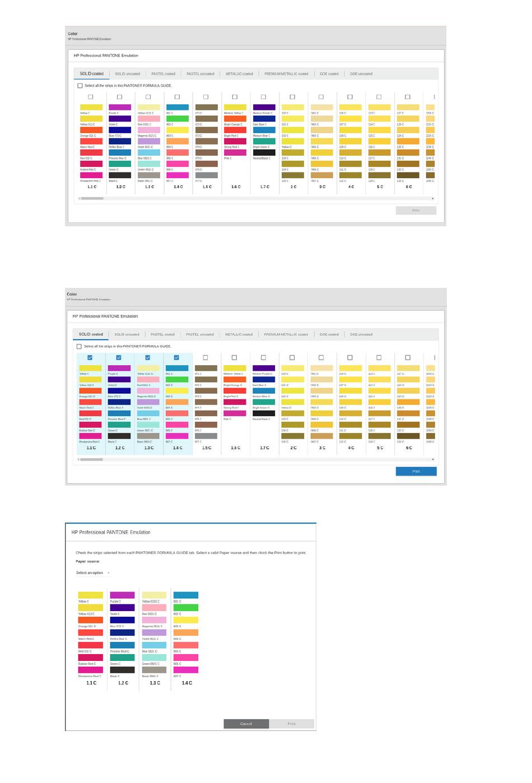Screen dimensions: 532x783
Task: Click Bright Green C swatch in middle window
Action: [x=264, y=402]
